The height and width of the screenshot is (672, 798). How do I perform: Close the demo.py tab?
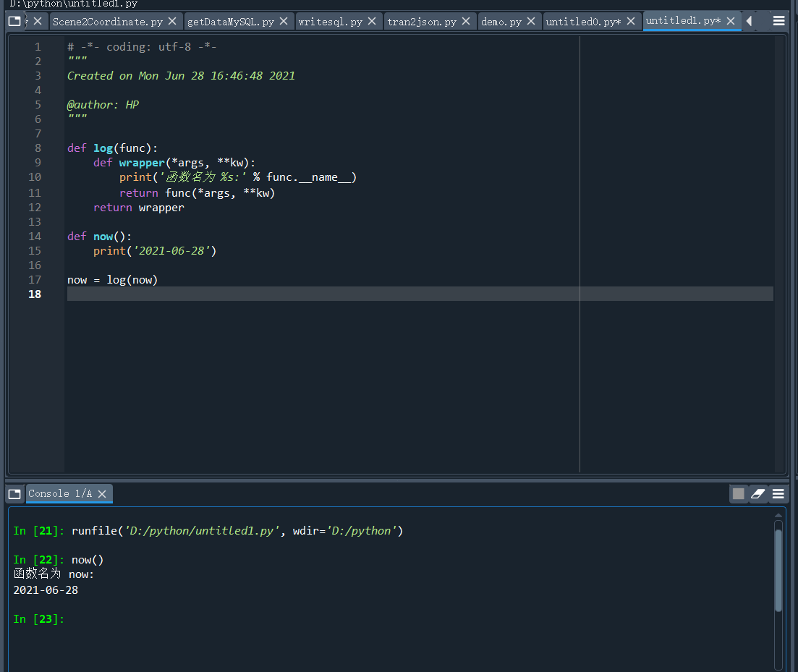coord(531,22)
